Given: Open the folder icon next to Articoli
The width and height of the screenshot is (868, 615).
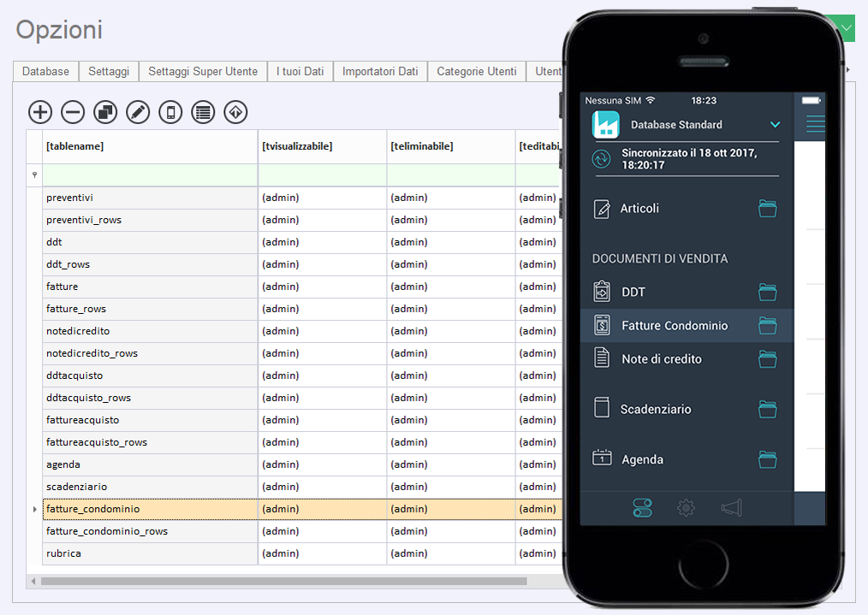Looking at the screenshot, I should click(x=768, y=208).
